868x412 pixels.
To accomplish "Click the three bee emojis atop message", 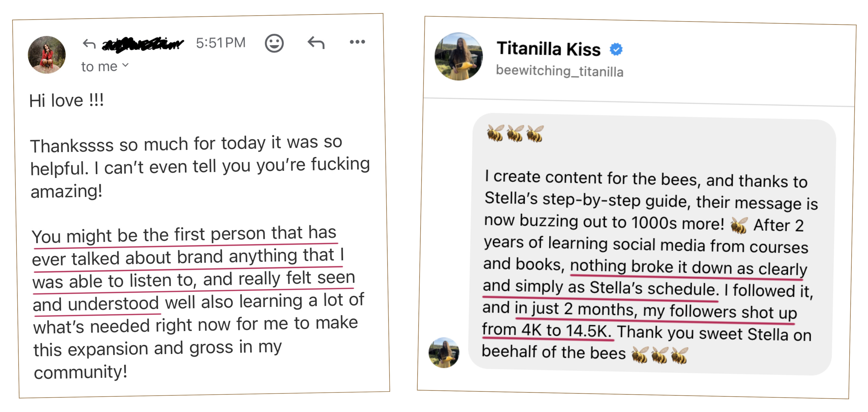I will [515, 133].
